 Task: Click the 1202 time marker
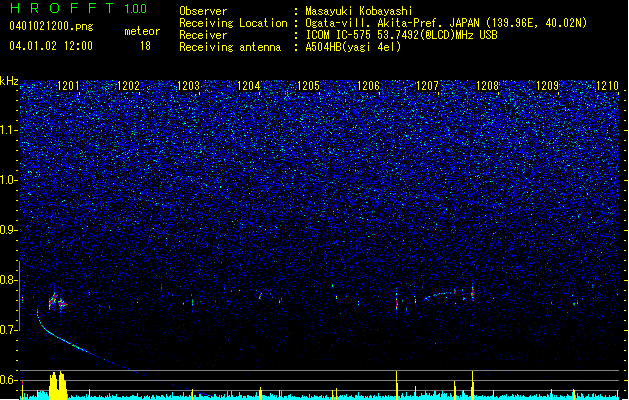pyautogui.click(x=128, y=85)
